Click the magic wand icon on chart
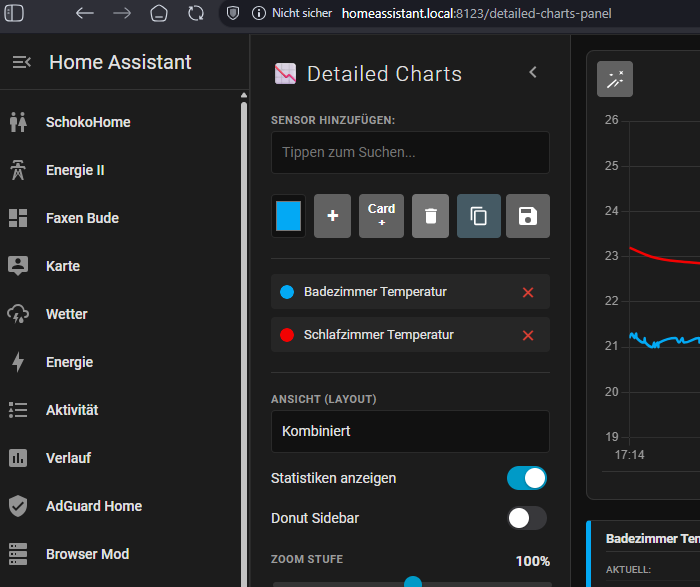The height and width of the screenshot is (587, 700). [614, 80]
